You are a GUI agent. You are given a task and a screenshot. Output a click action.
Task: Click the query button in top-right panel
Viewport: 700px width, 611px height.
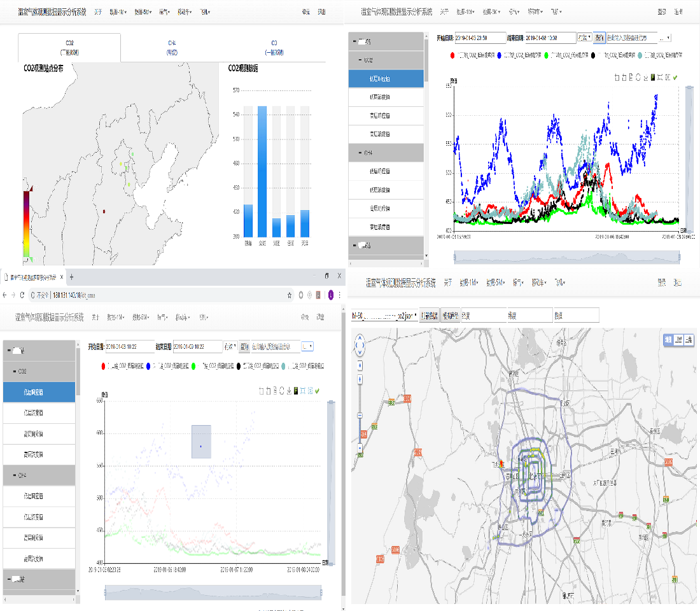point(599,38)
